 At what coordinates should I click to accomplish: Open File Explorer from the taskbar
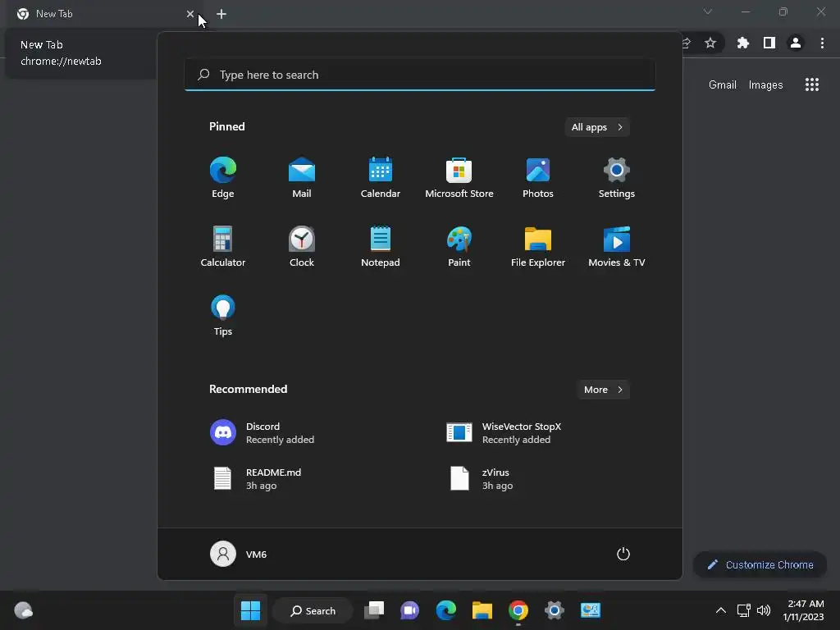coord(482,610)
